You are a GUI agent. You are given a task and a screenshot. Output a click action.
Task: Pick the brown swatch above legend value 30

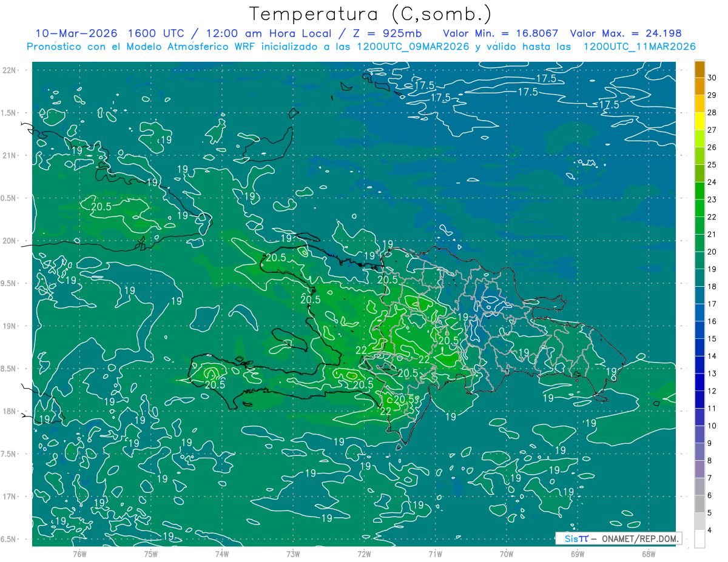pyautogui.click(x=699, y=69)
